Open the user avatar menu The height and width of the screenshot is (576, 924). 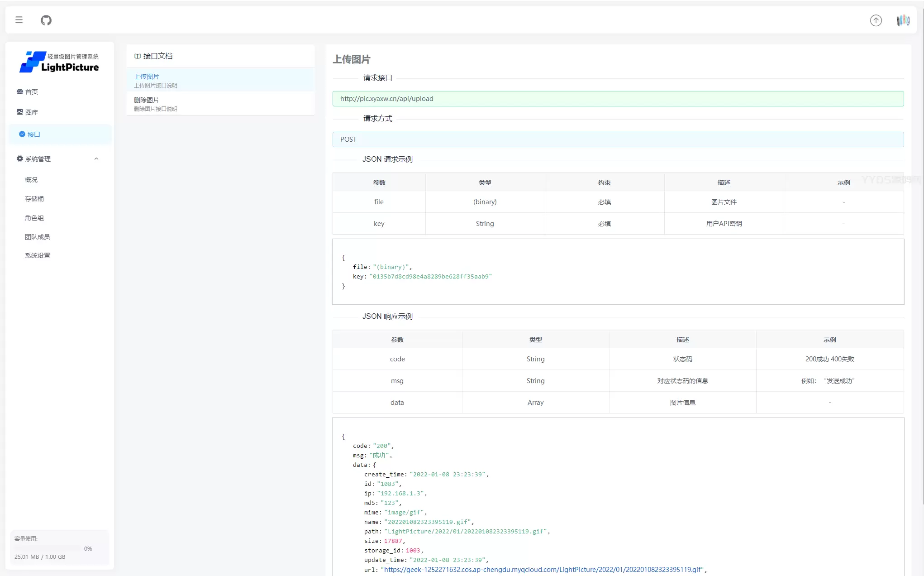pos(903,20)
